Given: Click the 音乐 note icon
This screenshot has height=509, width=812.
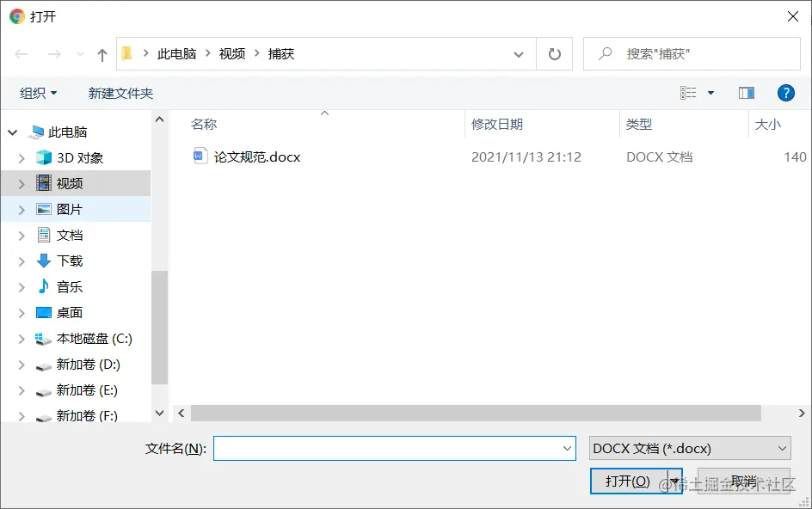Looking at the screenshot, I should (44, 286).
